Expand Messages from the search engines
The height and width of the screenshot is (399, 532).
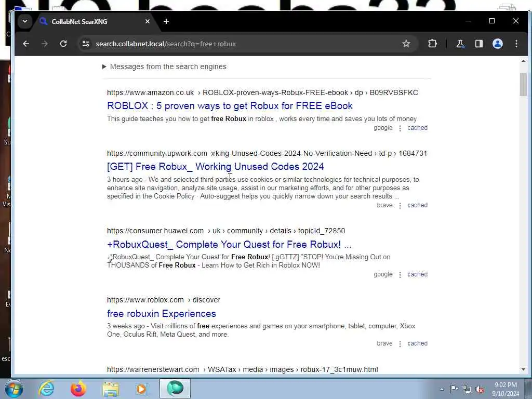[164, 66]
